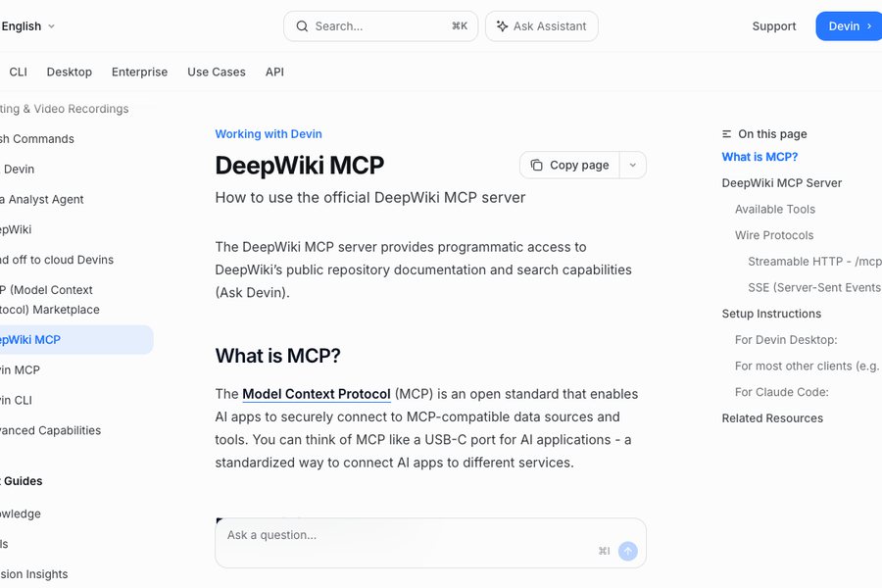
Task: Go to Related Resources section
Action: 772,418
